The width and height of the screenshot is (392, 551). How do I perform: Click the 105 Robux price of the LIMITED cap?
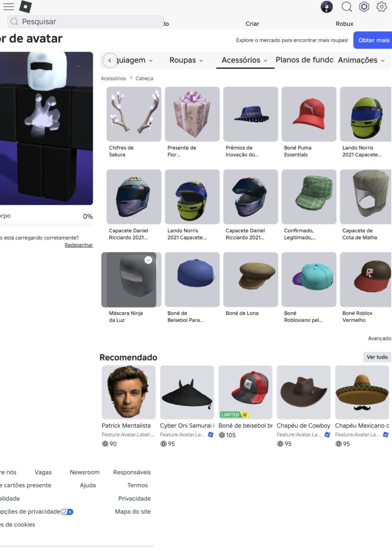pos(227,435)
